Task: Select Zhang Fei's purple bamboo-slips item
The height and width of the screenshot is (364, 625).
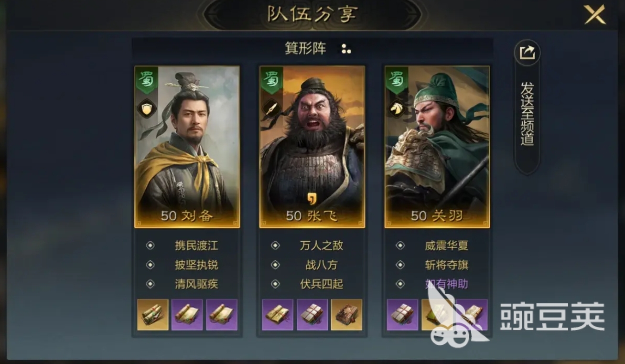Action: point(312,315)
